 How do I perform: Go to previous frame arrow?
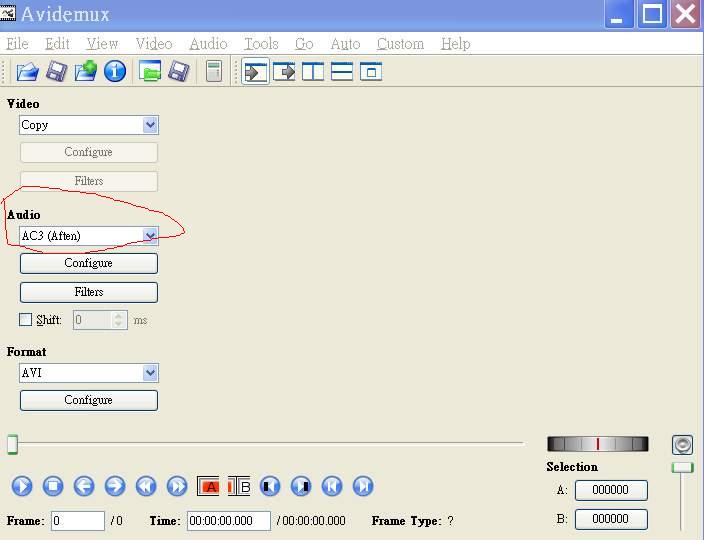click(x=84, y=486)
